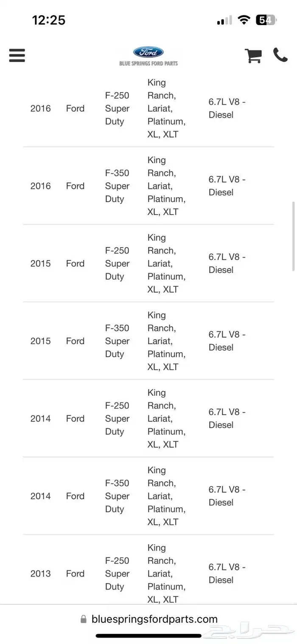Click the Blue Springs Ford Parts text

148,63
